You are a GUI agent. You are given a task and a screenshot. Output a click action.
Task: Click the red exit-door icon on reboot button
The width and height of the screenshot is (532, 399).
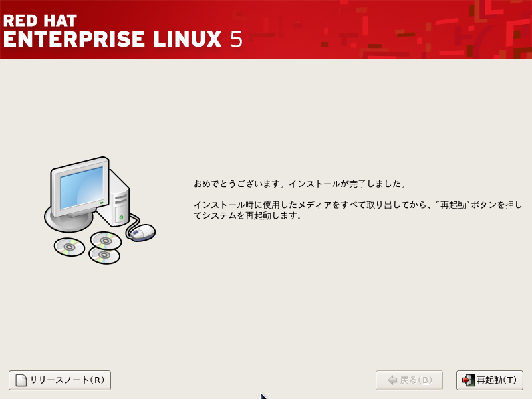coord(468,380)
